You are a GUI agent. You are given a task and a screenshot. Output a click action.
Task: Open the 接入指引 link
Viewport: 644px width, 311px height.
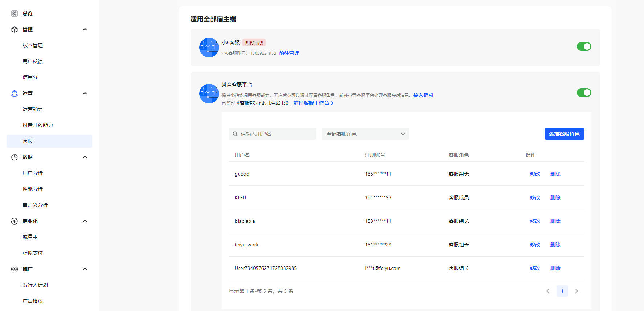423,95
